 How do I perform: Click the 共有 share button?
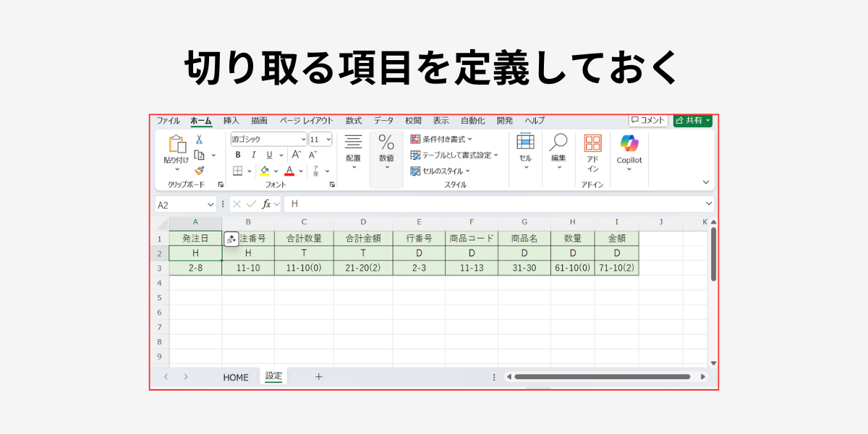pyautogui.click(x=692, y=121)
